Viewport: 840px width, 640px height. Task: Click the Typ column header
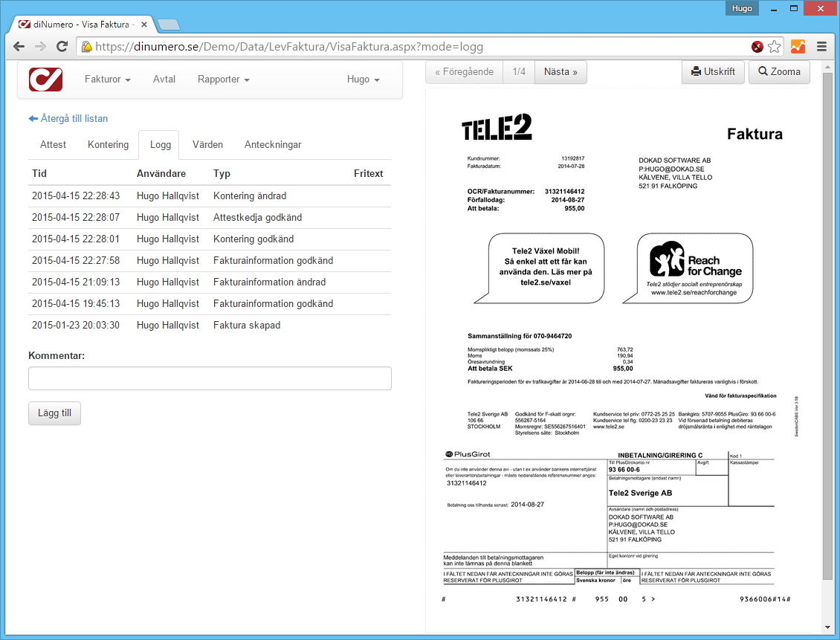222,173
